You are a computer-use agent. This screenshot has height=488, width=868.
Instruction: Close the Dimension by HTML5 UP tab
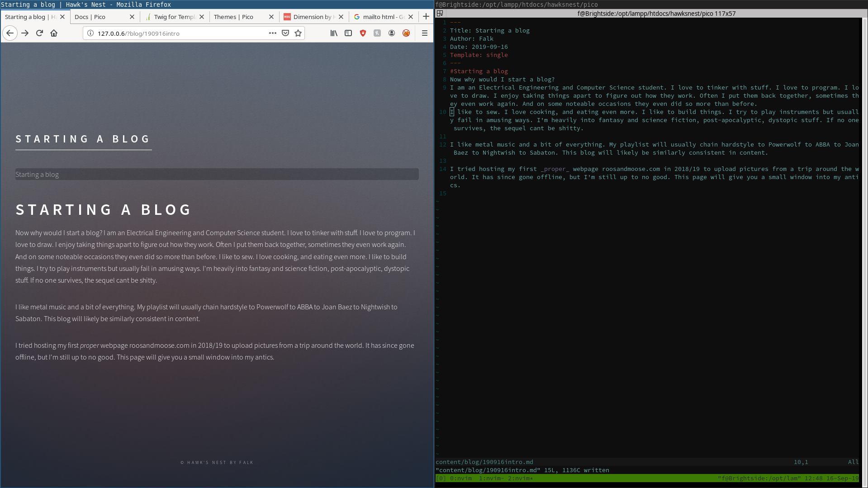341,17
